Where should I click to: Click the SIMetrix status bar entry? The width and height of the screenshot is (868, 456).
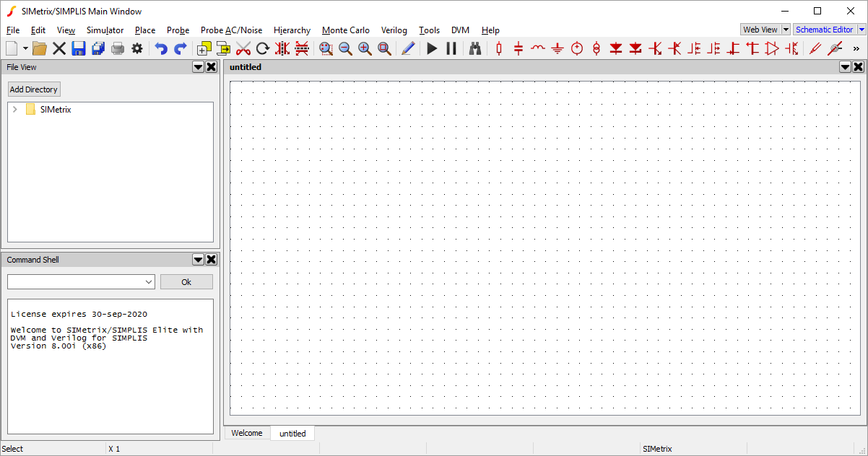click(657, 449)
